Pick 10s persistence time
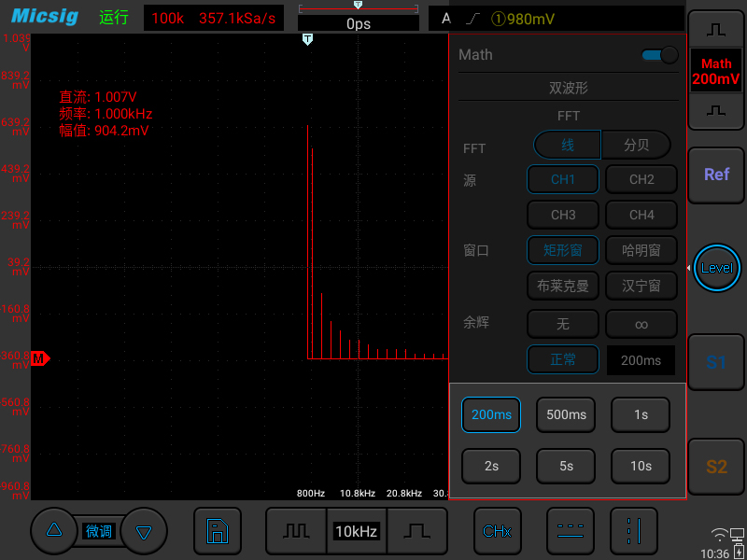Viewport: 747px width, 560px height. tap(641, 466)
